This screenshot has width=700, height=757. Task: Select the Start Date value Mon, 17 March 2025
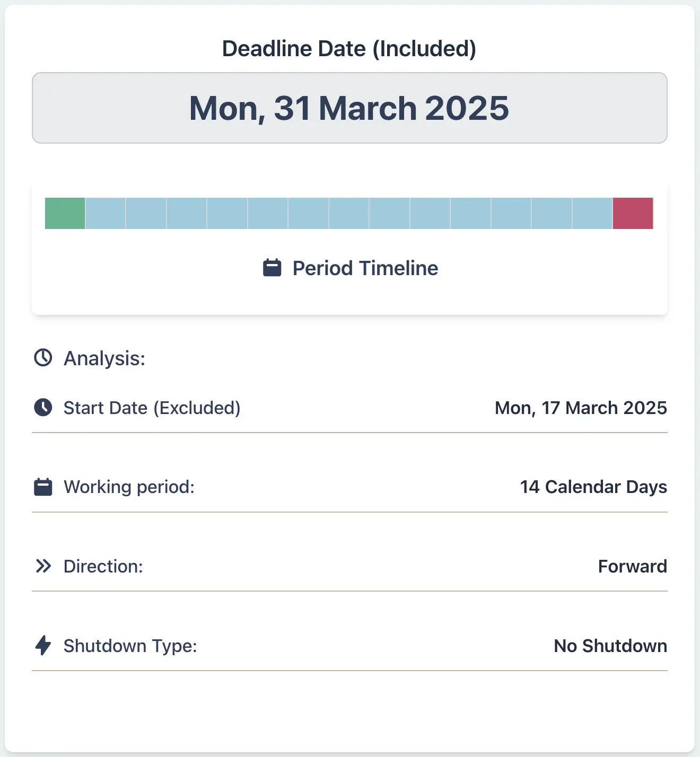[x=580, y=408]
